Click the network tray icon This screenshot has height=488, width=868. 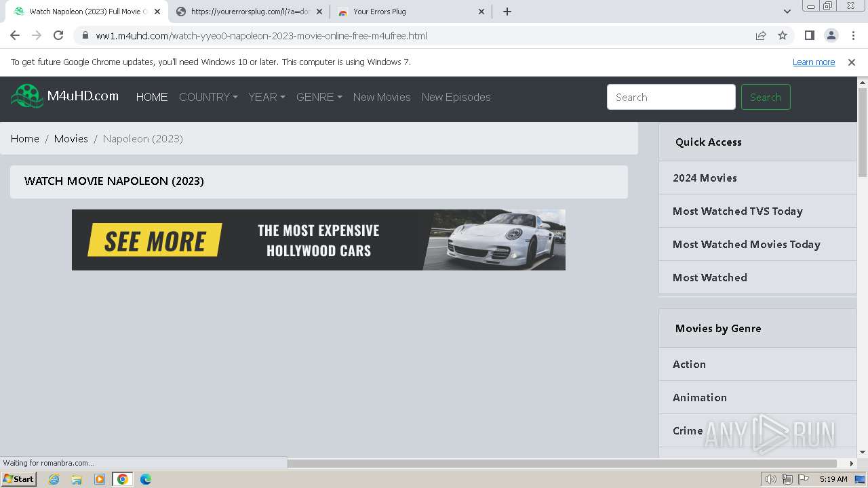pyautogui.click(x=787, y=479)
